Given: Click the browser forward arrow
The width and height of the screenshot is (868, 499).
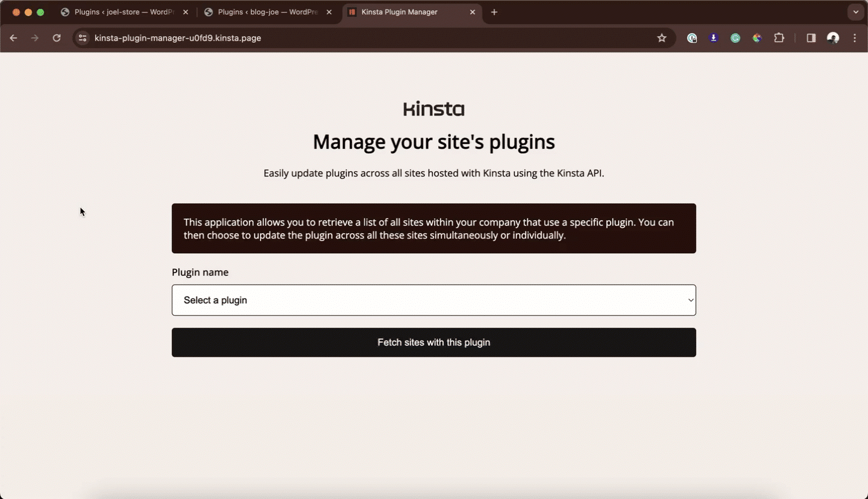Looking at the screenshot, I should point(35,38).
